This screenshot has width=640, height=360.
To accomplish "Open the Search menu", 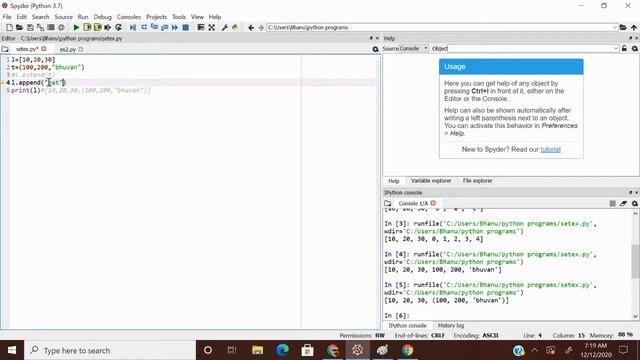I will click(40, 17).
